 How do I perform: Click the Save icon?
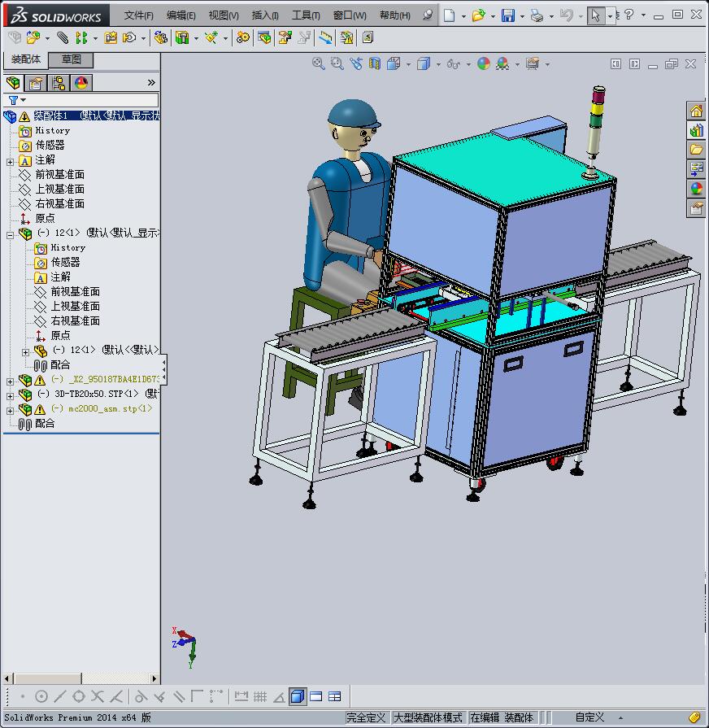click(x=507, y=15)
